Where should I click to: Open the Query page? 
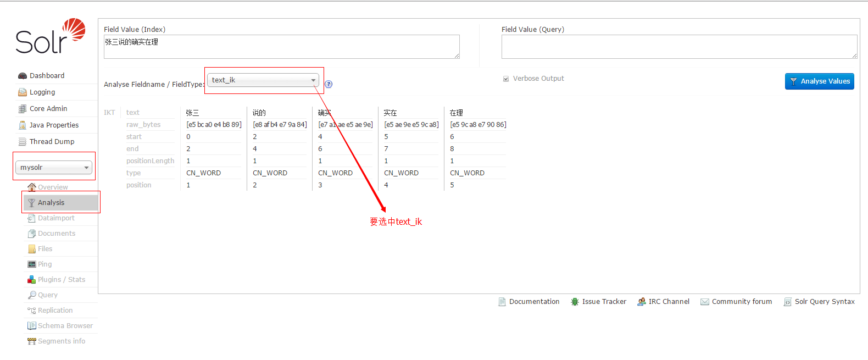(x=48, y=295)
